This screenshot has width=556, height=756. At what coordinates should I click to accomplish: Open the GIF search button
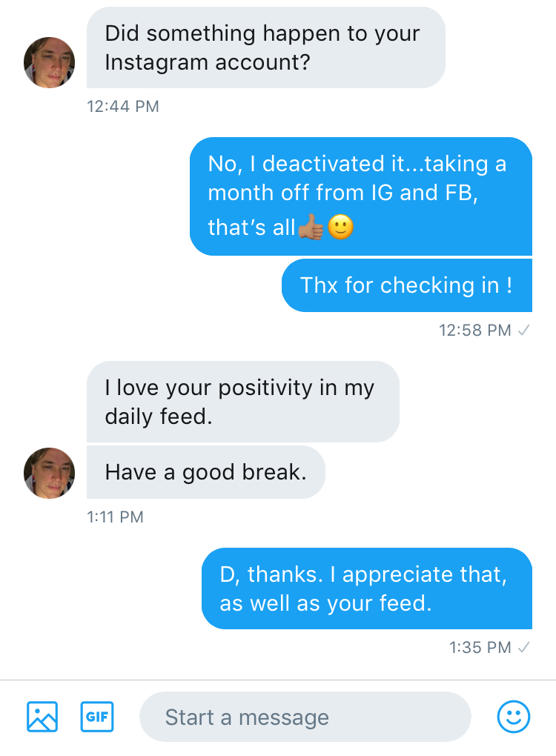point(97,717)
